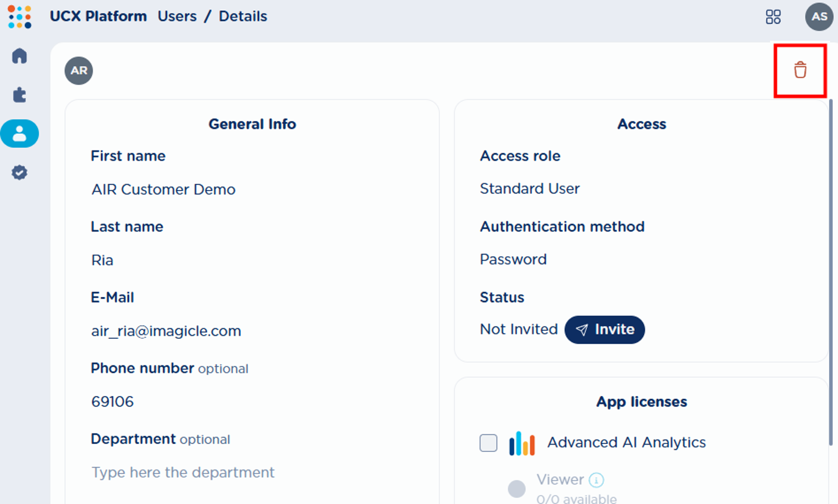
Task: Edit the First name field
Action: [252, 189]
